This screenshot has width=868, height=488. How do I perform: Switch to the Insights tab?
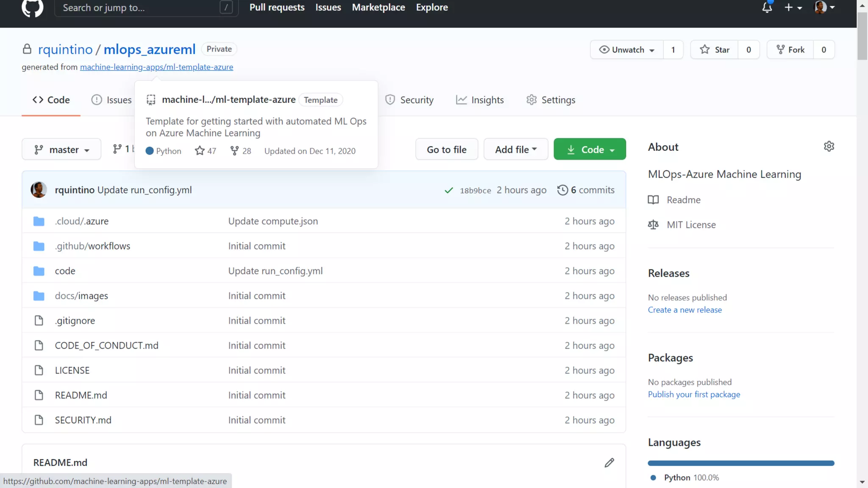click(x=480, y=100)
